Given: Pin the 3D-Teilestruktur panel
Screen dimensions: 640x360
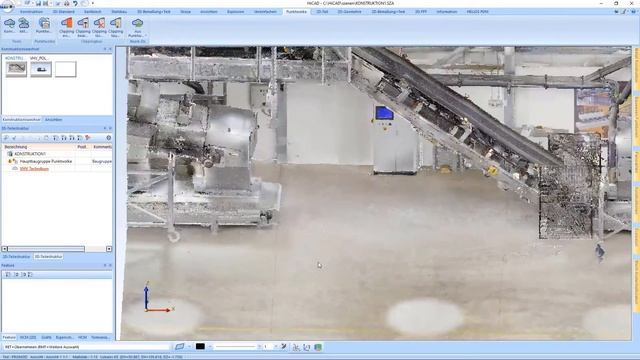Looking at the screenshot, I should (x=104, y=128).
